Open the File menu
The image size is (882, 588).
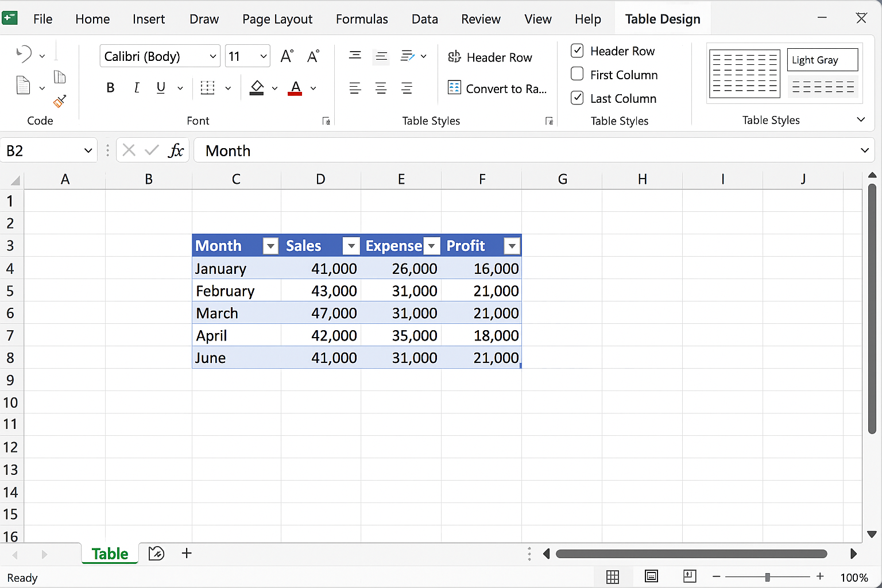43,19
